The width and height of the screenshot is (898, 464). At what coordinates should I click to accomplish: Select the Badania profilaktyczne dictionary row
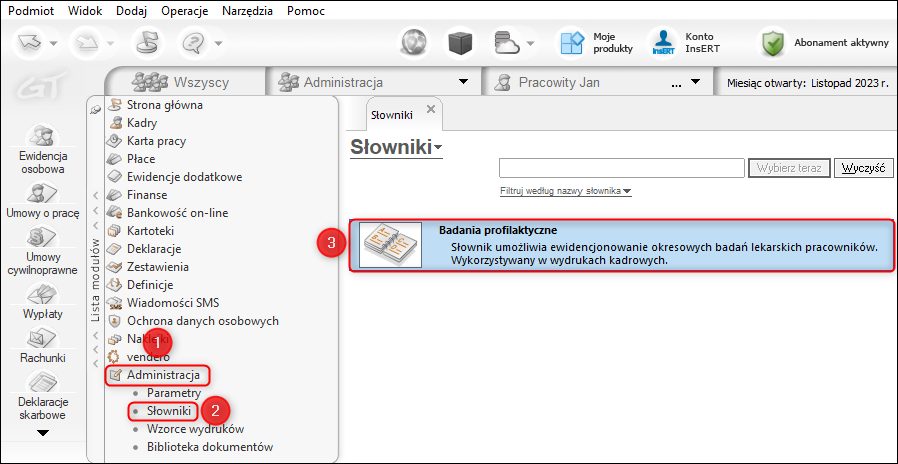tap(621, 246)
